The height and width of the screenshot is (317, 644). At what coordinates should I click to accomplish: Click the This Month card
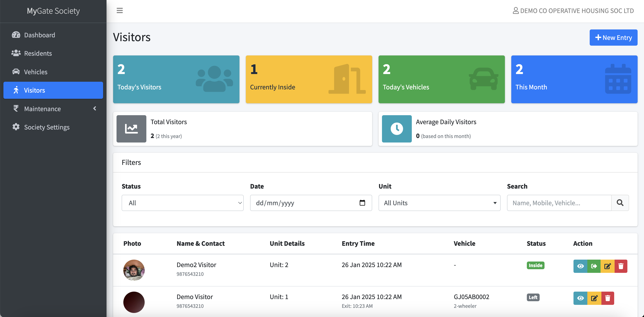(x=574, y=79)
